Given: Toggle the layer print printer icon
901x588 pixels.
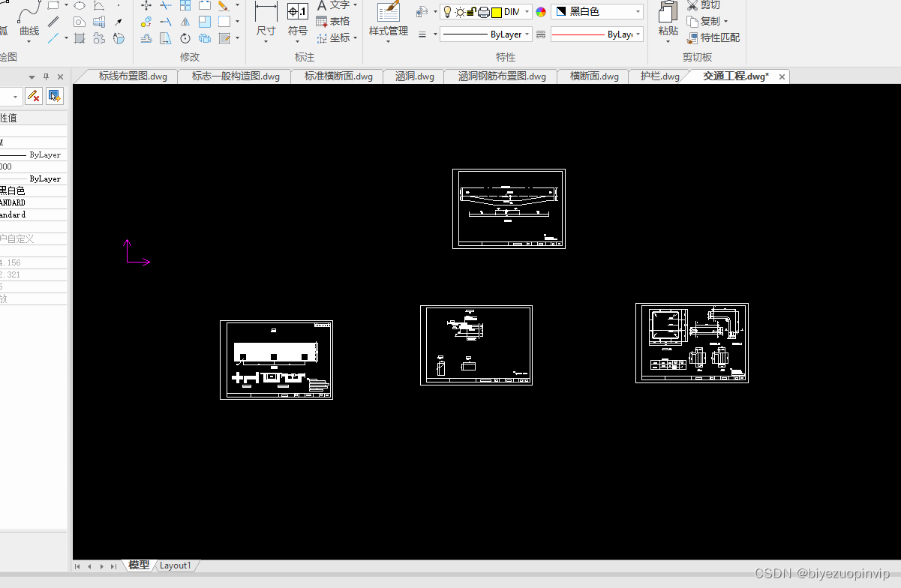Looking at the screenshot, I should pos(484,12).
